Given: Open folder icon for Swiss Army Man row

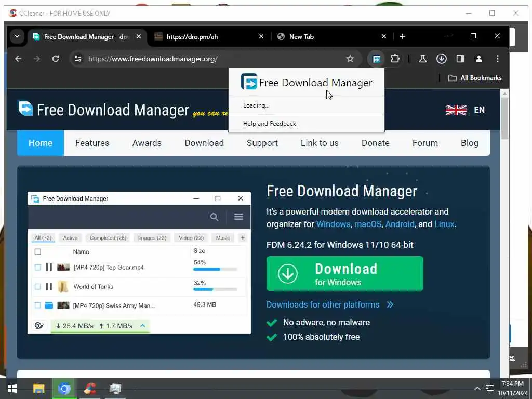Looking at the screenshot, I should coord(49,305).
